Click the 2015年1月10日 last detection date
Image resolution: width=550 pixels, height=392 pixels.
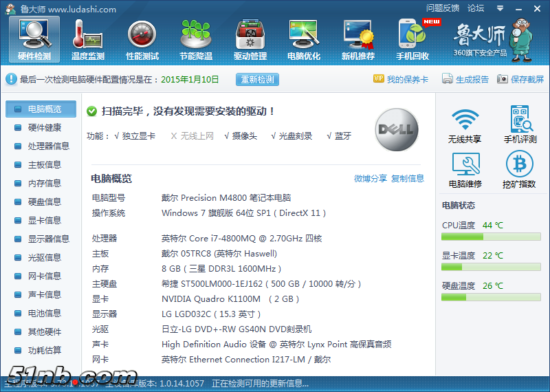pos(190,80)
